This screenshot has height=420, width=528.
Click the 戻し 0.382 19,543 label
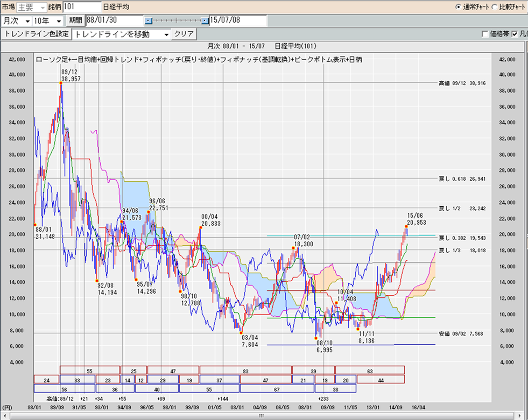pos(462,238)
